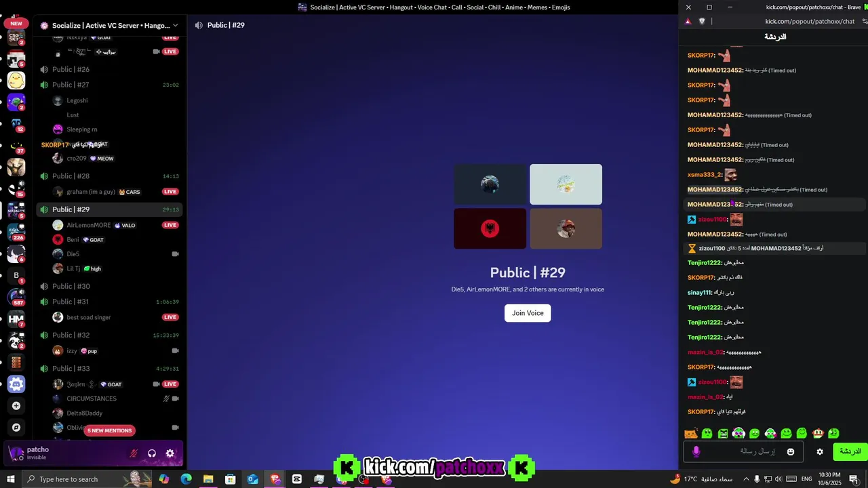Open the light-blue background participant tile
The image size is (868, 488).
tap(566, 184)
